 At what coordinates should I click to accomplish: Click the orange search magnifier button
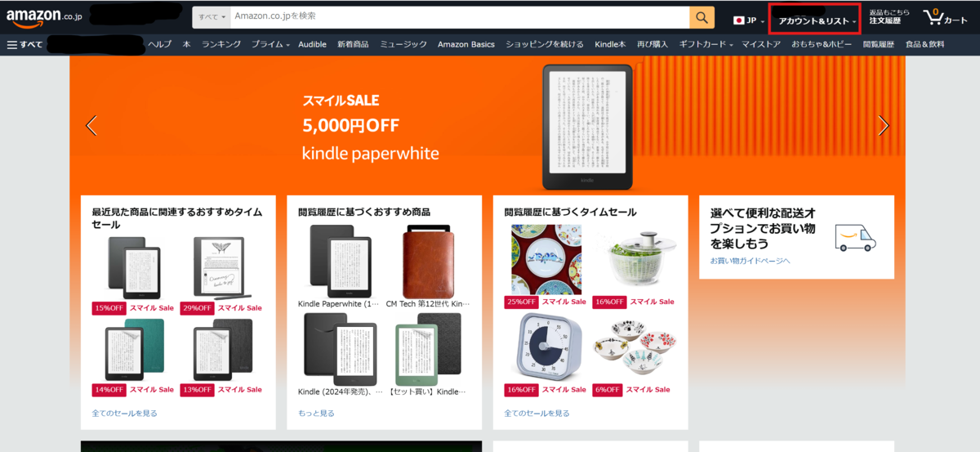coord(702,16)
